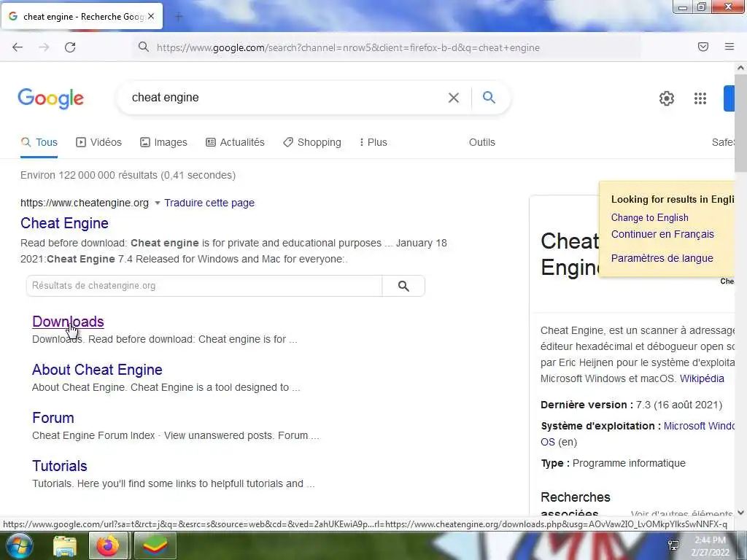747x560 pixels.
Task: Open a new tab with plus button
Action: [179, 17]
